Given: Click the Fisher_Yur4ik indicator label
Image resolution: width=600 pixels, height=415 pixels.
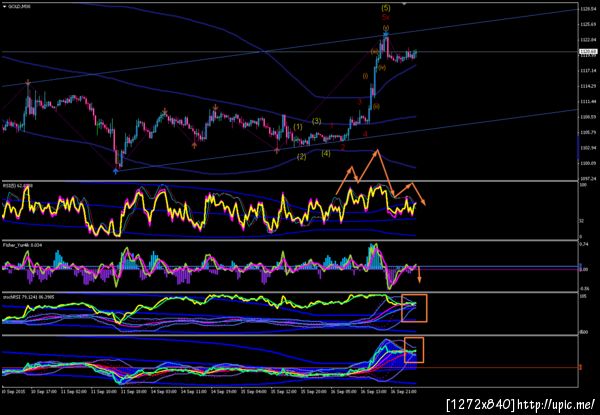Looking at the screenshot, I should point(23,244).
